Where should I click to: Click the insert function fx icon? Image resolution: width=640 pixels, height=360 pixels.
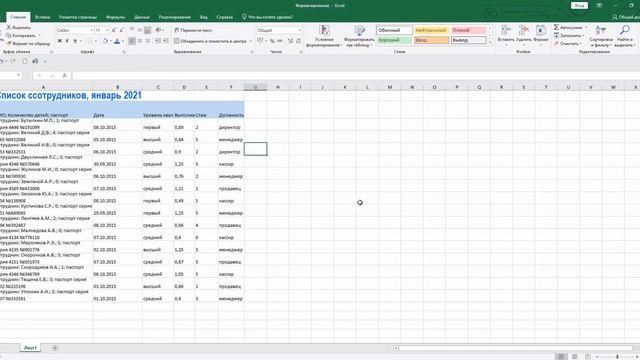64,76
